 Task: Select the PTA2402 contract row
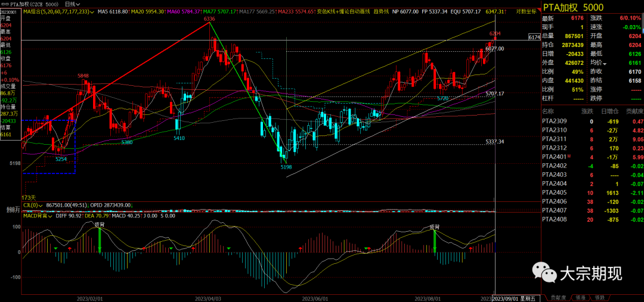pos(592,166)
